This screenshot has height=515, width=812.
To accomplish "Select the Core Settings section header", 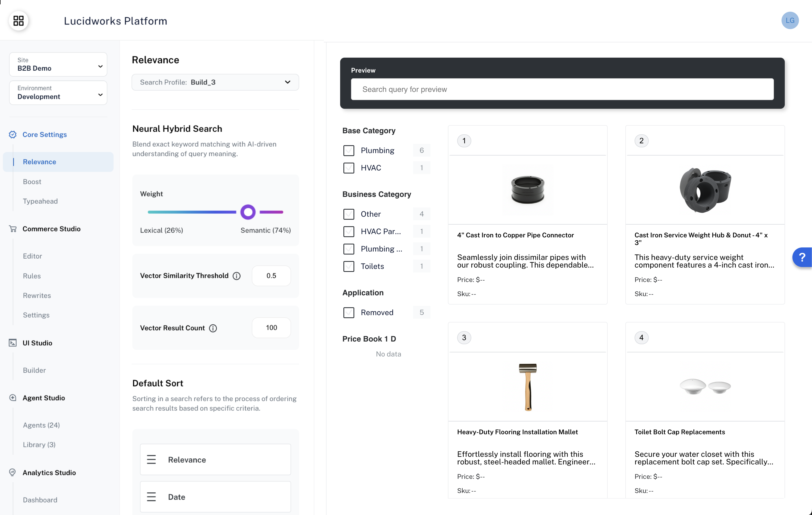I will (x=45, y=135).
